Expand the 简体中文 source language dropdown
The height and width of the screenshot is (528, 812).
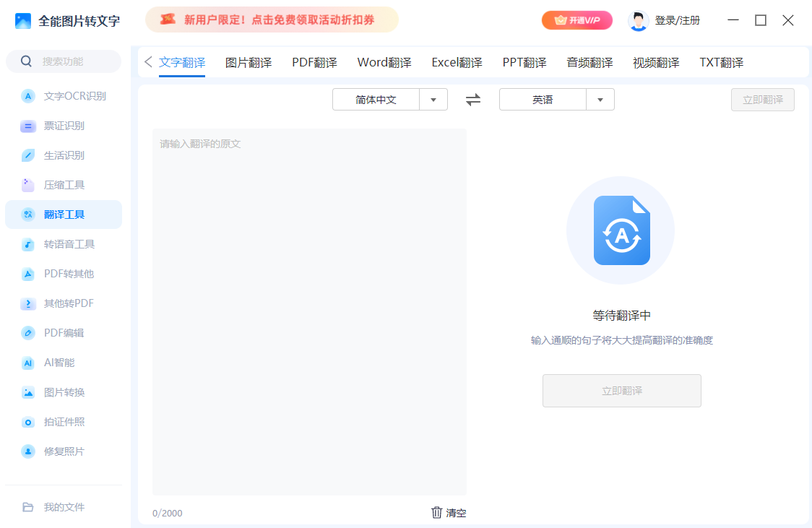click(433, 100)
